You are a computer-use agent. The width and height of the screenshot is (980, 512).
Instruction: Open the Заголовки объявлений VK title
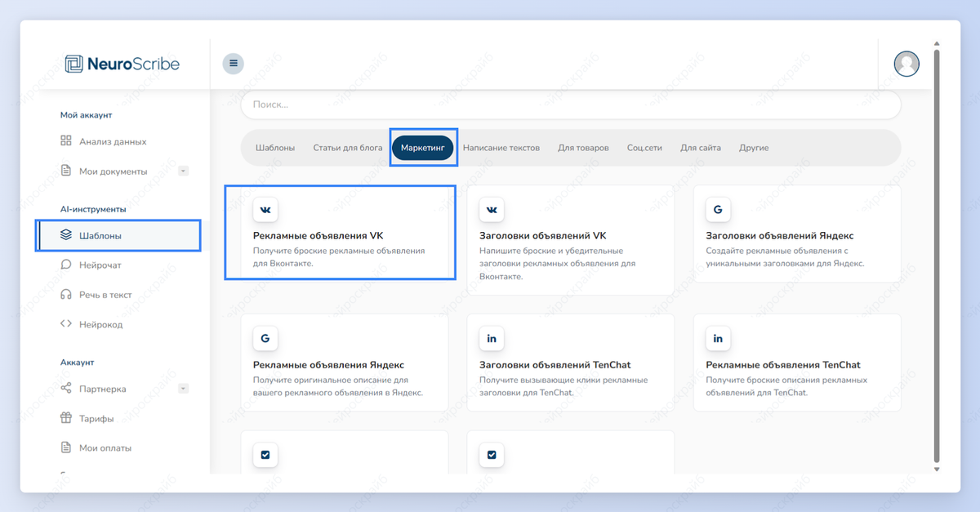[543, 236]
